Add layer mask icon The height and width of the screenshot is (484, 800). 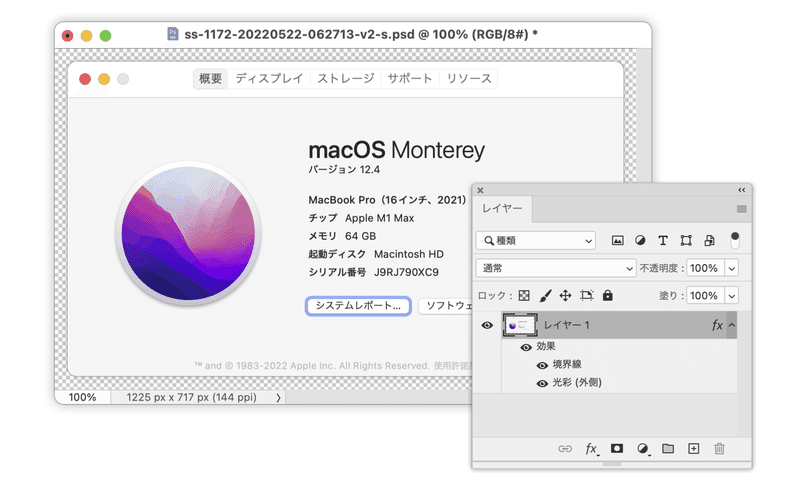[x=617, y=448]
